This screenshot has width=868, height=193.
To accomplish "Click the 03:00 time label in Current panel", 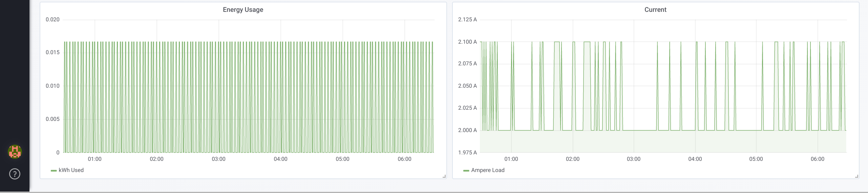I will [634, 159].
